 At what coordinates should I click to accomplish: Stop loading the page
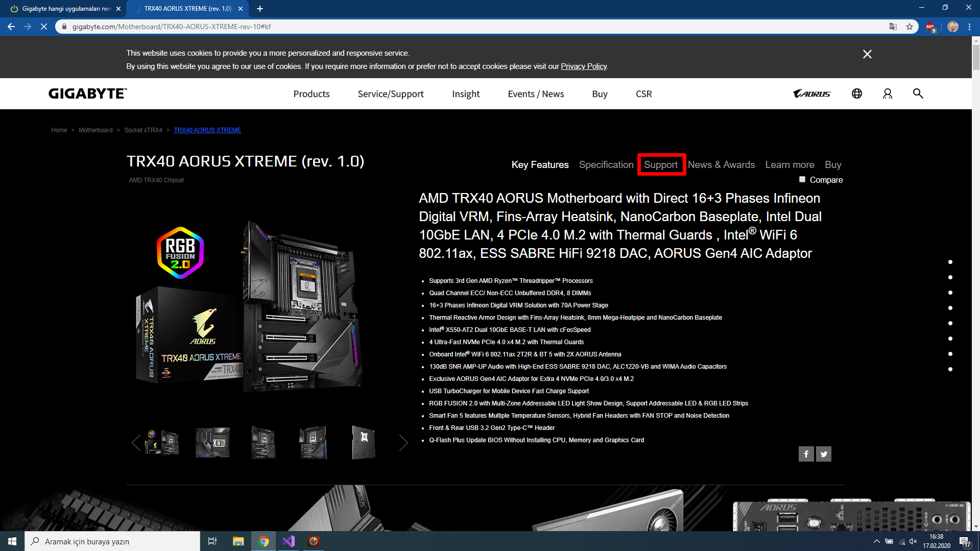coord(44,27)
